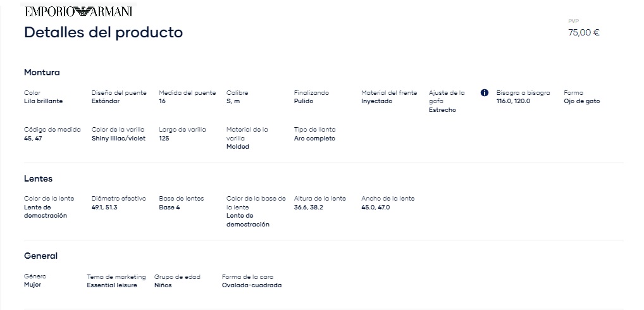Click the General section heading
This screenshot has height=310, width=644.
coord(40,256)
